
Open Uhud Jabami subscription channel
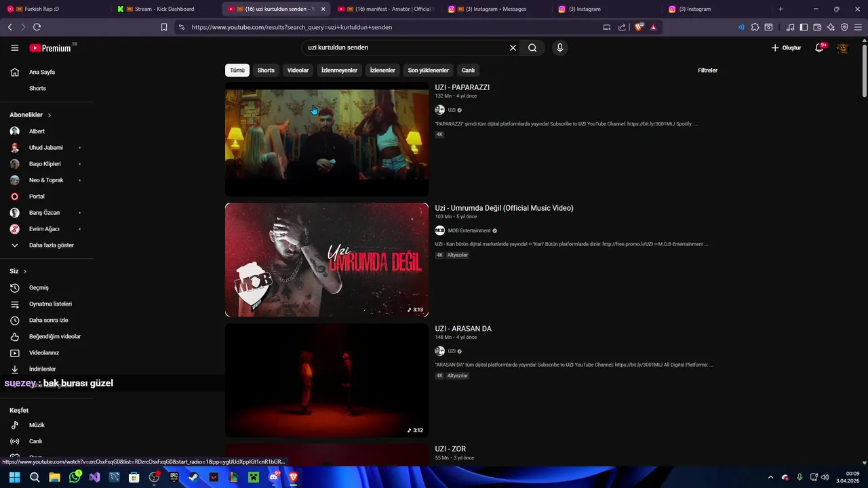[x=46, y=148]
